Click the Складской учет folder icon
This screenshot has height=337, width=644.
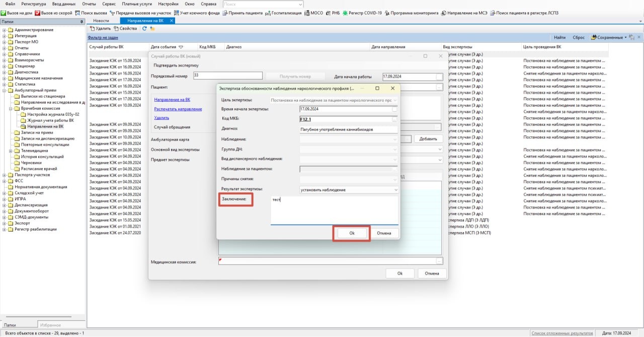pos(11,193)
